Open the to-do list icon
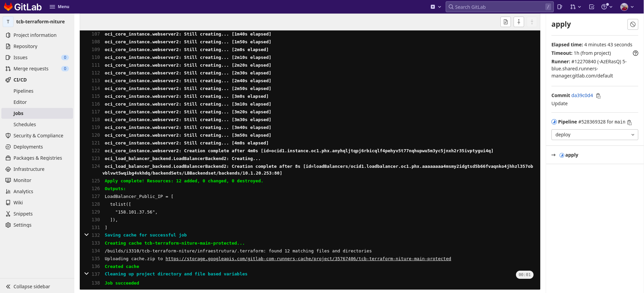644x293 pixels. pos(592,7)
